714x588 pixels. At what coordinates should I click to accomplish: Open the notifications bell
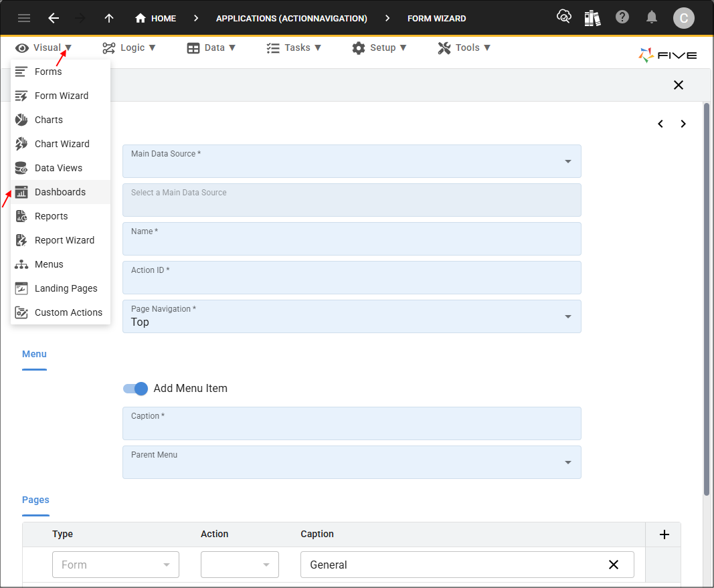pos(652,18)
